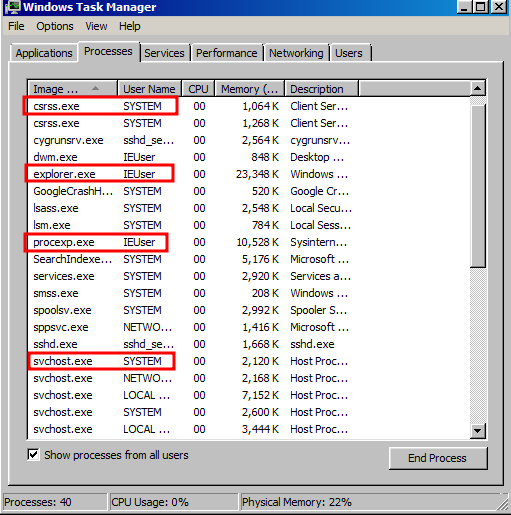Select the explorer.exe process
This screenshot has height=515, width=511.
(248, 174)
